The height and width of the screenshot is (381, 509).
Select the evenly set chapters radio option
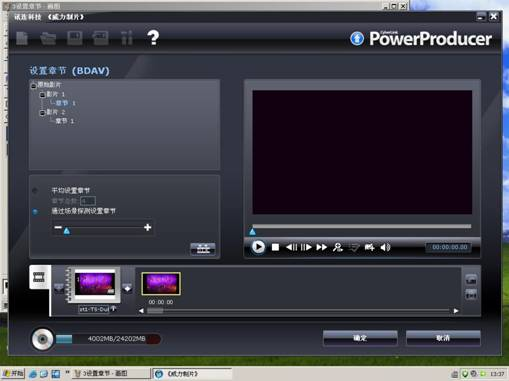(35, 191)
